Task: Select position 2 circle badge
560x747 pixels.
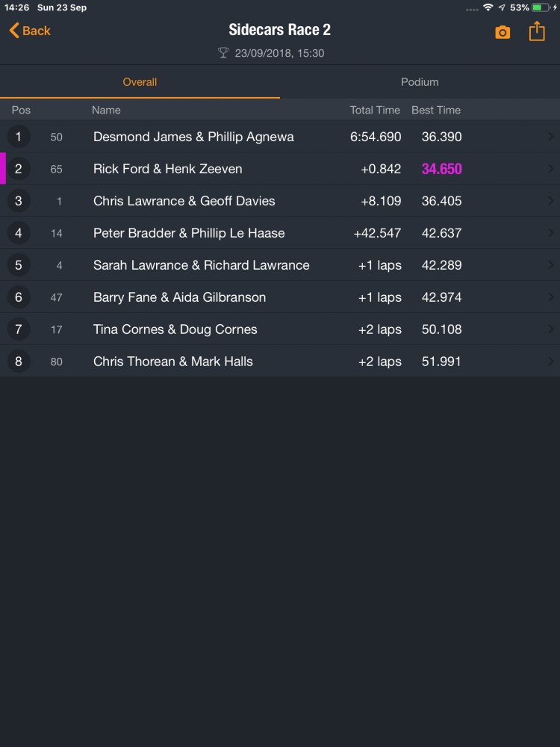Action: pos(19,169)
